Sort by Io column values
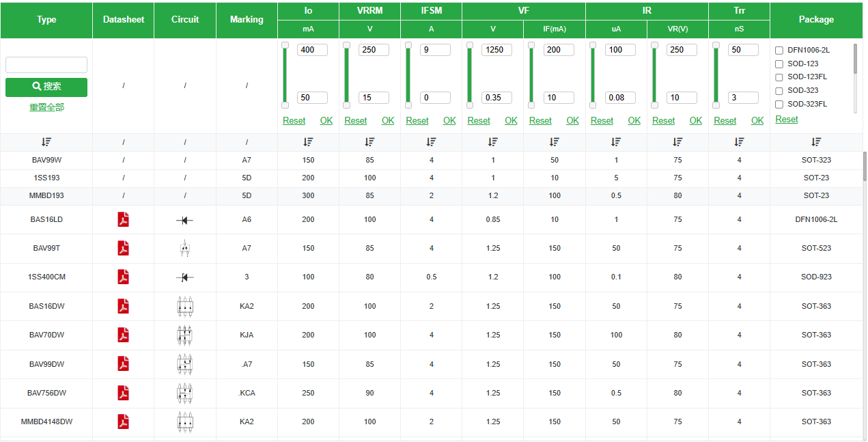868x442 pixels. (308, 142)
